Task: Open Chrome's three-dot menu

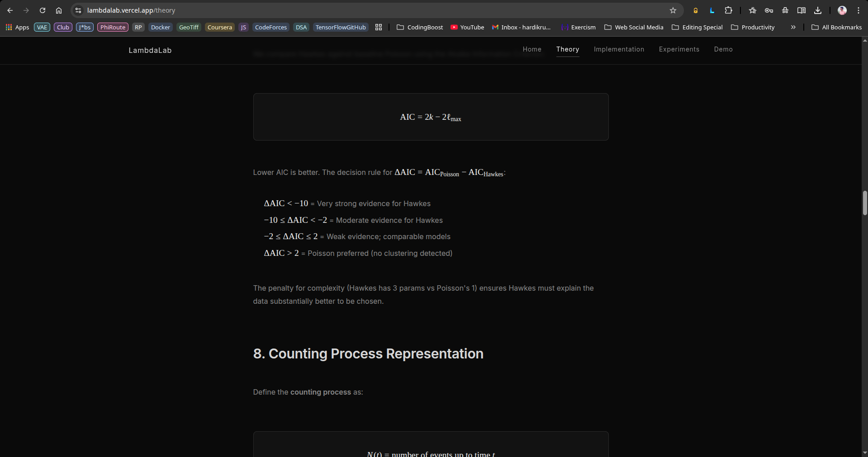Action: pos(859,10)
